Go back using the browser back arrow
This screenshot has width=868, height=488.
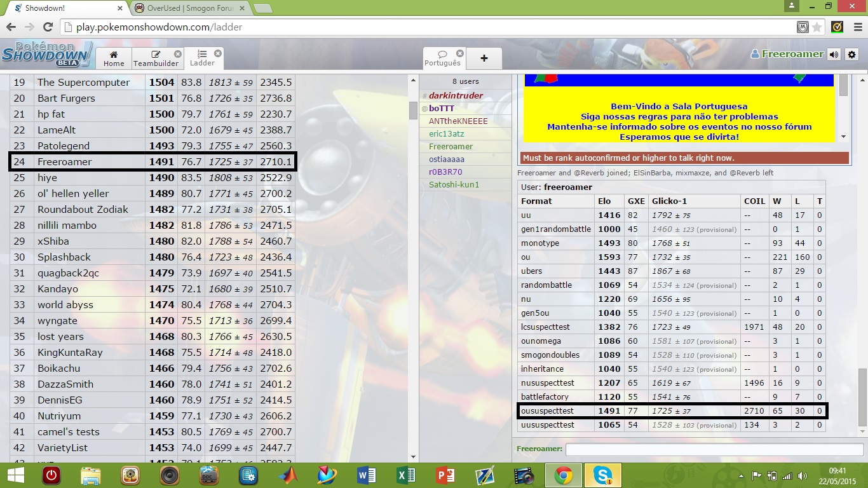coord(11,27)
